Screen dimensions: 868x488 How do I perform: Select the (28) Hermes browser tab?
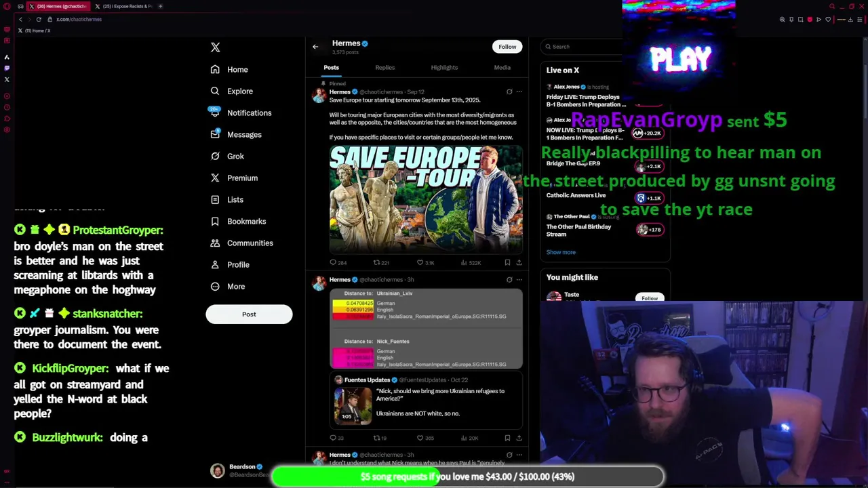[x=57, y=6]
